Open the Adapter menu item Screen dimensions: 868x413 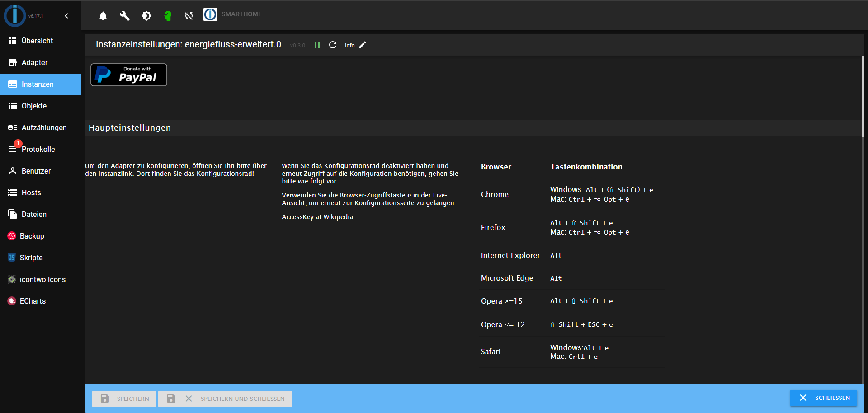coord(34,62)
